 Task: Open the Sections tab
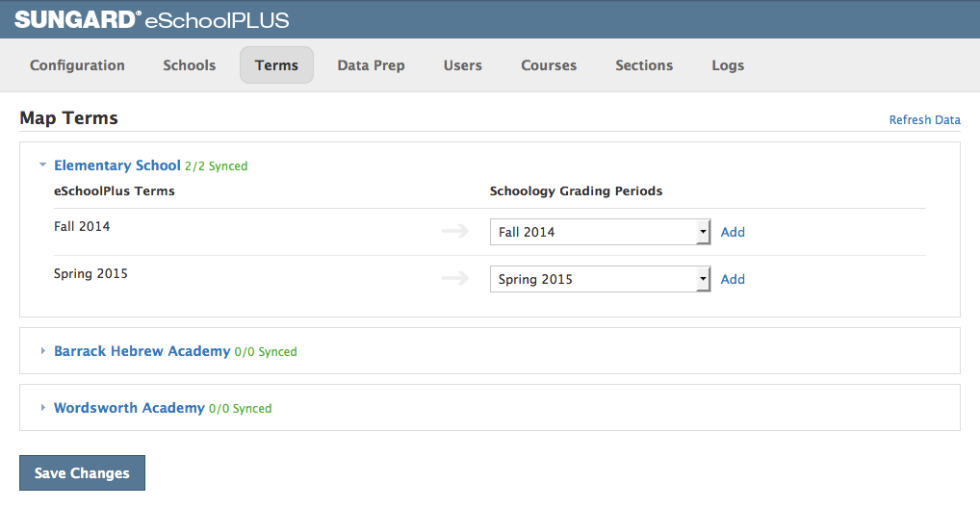click(x=644, y=65)
